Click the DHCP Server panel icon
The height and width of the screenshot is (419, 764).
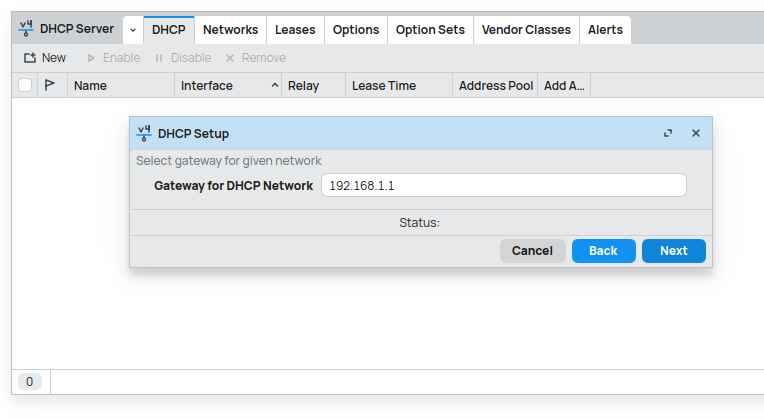pos(26,29)
